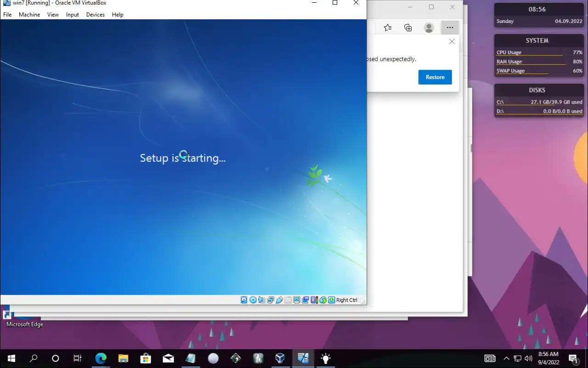
Task: Switch to Microsoft Edge on the taskbar
Action: click(101, 358)
